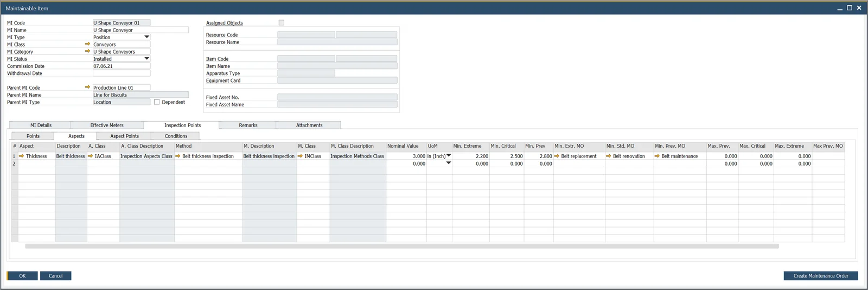Click the OK button
868x290 pixels.
tap(22, 276)
